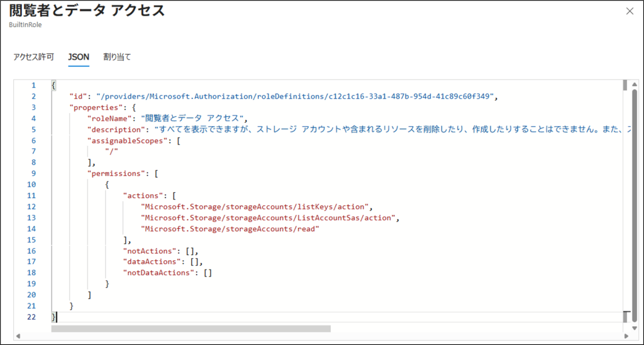Click the left scroll arrow at panel bottom
The image size is (644, 345).
coord(18,337)
